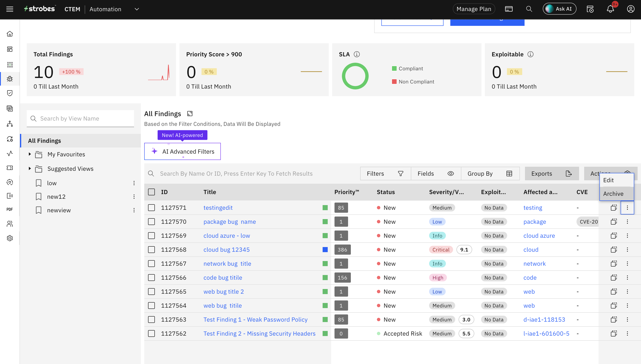The image size is (641, 364).
Task: Click the notifications bell icon
Action: pos(610,9)
